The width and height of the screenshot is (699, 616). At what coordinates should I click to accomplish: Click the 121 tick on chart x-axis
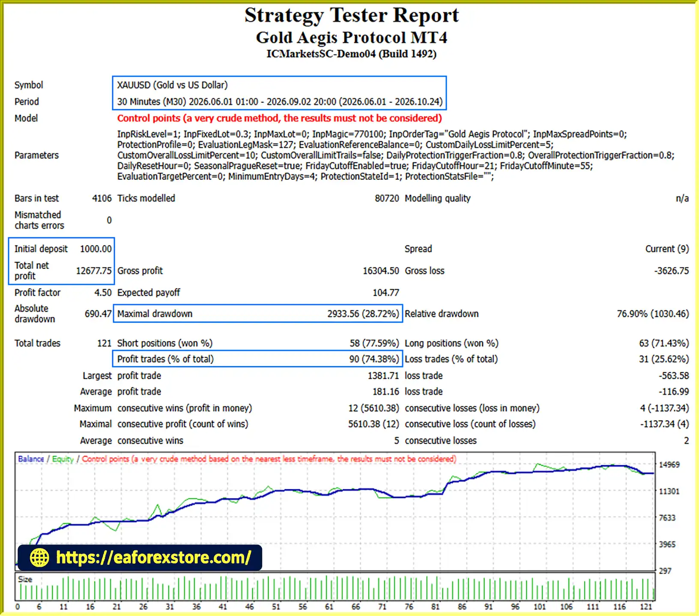pos(645,607)
